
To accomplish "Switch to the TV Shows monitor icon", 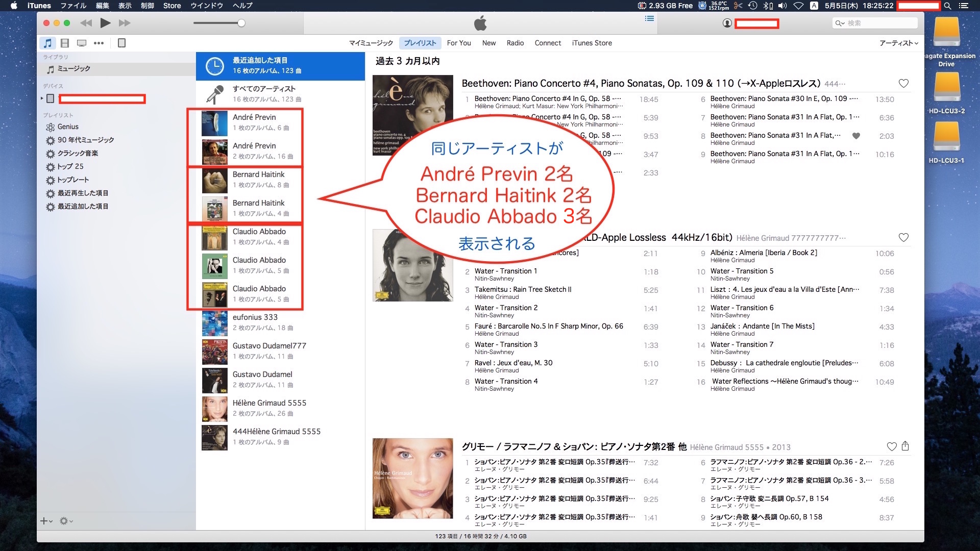I will click(x=82, y=43).
